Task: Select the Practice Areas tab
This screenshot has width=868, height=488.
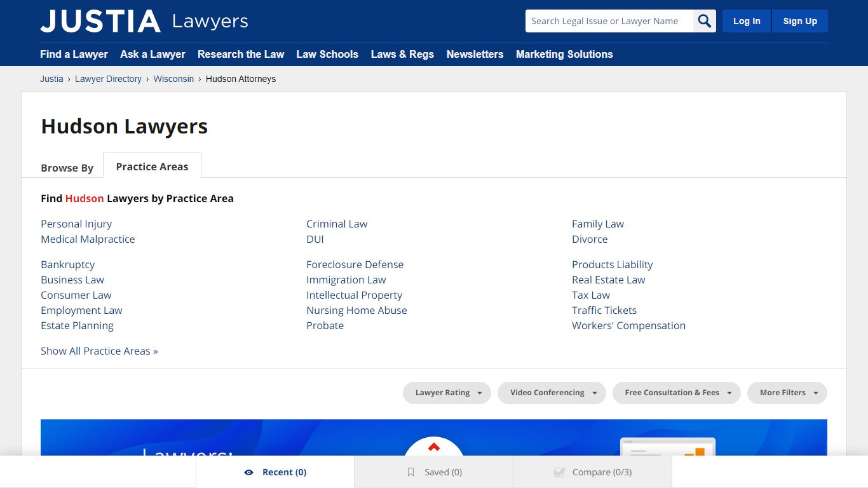Action: pos(152,166)
